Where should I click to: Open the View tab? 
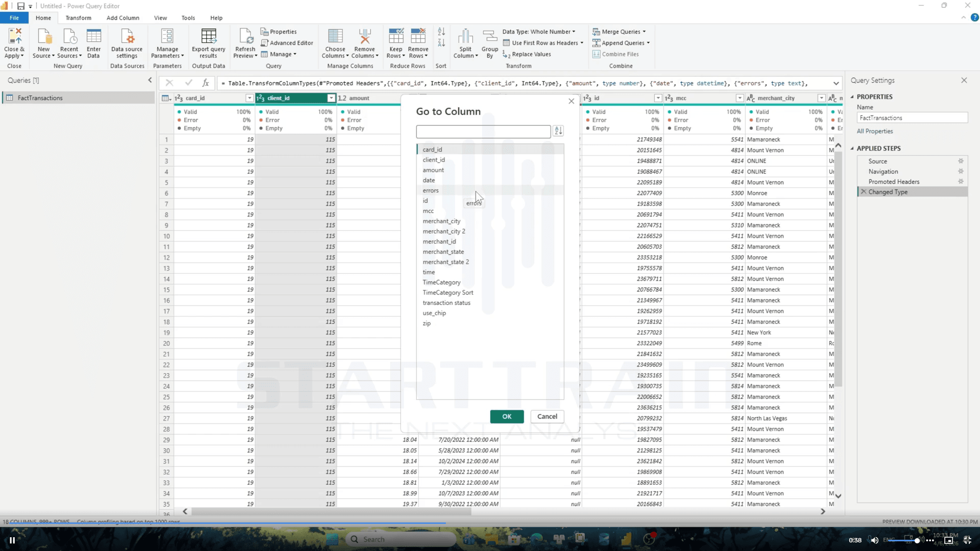click(x=160, y=18)
